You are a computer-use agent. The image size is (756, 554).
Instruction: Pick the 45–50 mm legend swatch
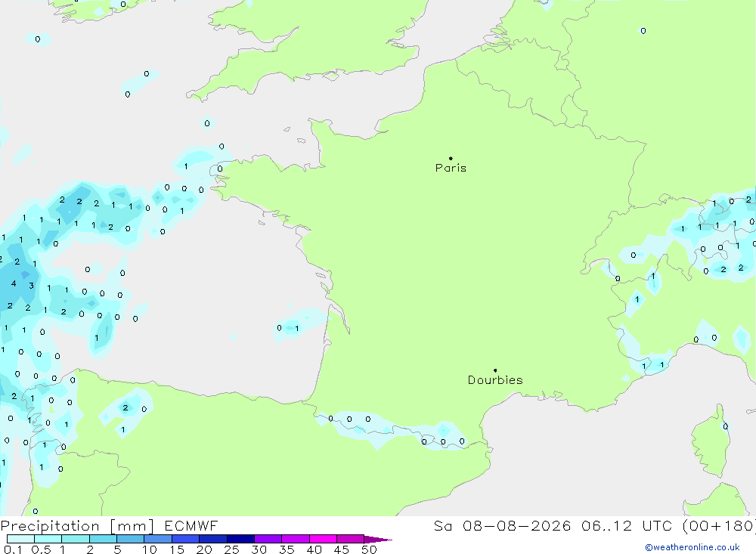pos(351,539)
